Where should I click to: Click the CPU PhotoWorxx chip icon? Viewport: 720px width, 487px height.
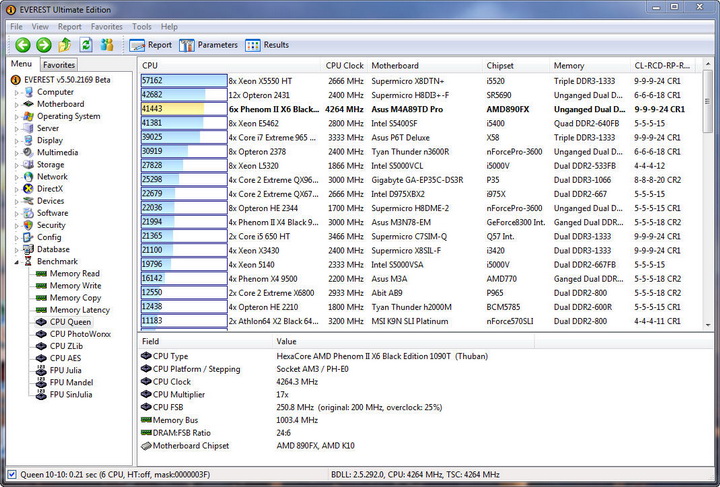tap(41, 334)
